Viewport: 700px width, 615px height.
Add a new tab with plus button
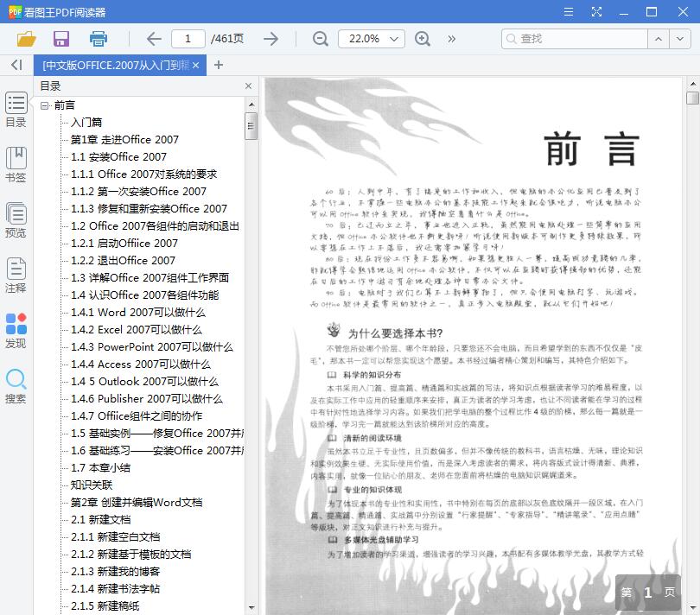point(219,65)
